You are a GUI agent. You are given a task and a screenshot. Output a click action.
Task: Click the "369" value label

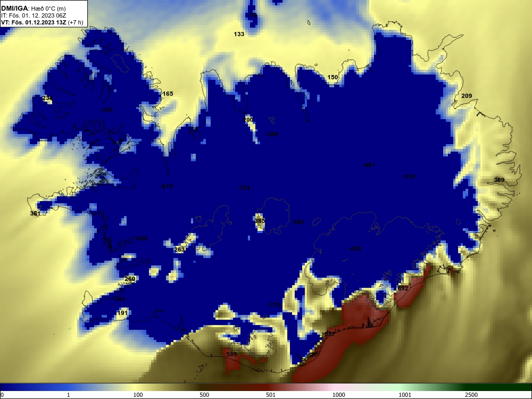[499, 180]
